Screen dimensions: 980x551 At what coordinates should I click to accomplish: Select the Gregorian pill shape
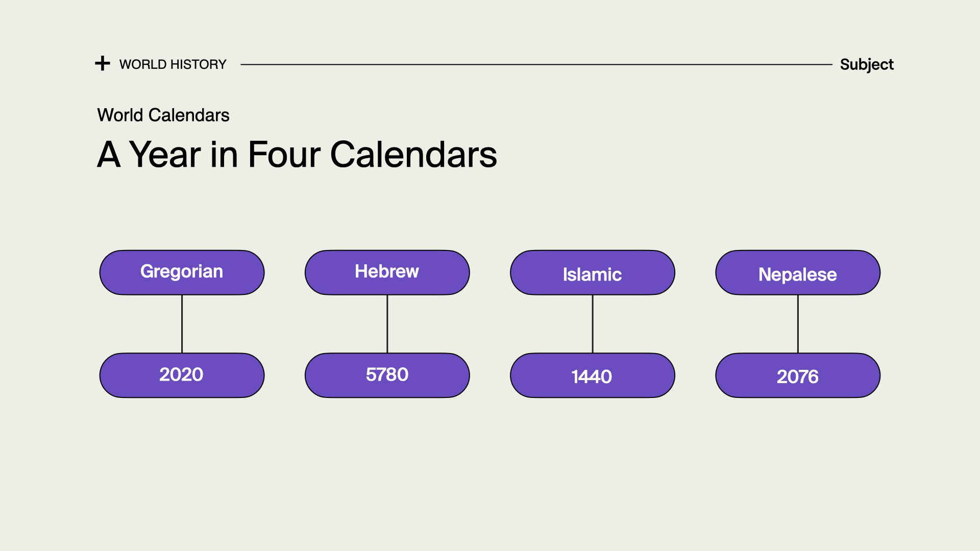click(182, 272)
